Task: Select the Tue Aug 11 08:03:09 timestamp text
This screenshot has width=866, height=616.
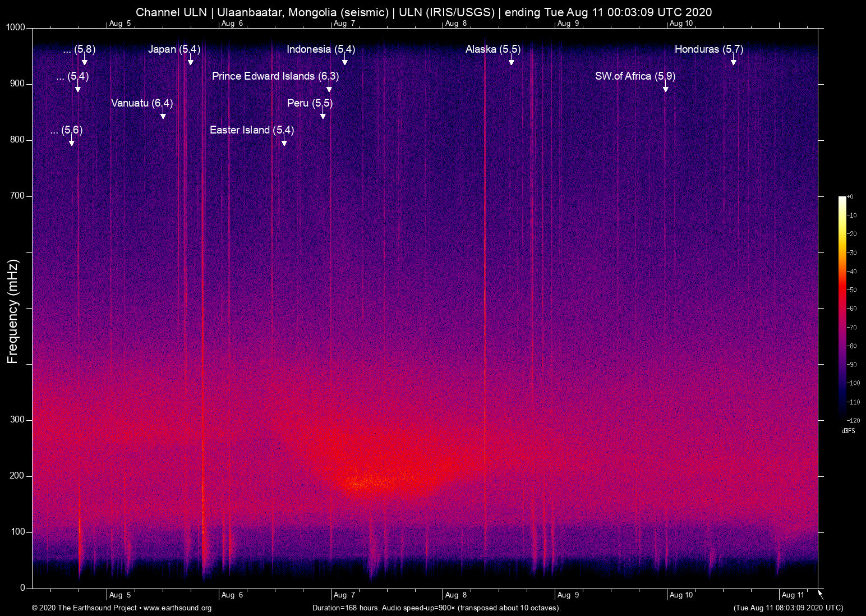Action: [x=788, y=608]
